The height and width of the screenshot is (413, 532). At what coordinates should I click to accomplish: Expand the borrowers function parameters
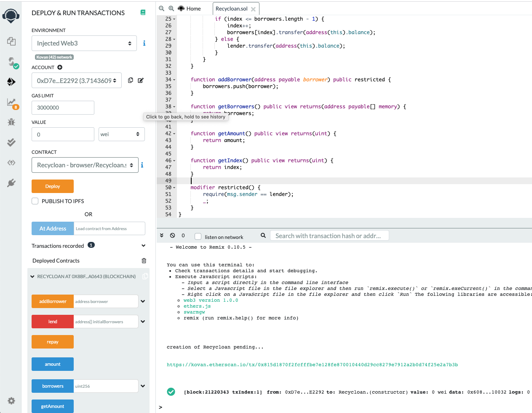point(143,386)
